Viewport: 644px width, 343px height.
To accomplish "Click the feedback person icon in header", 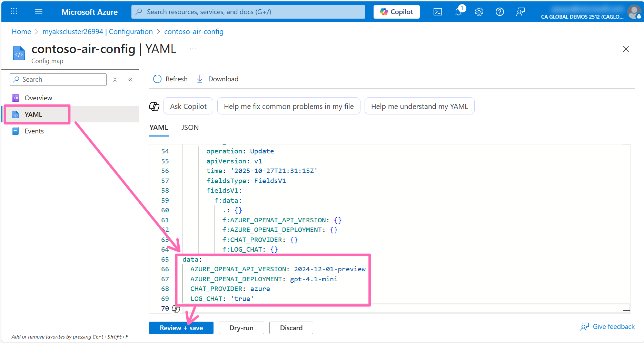I will 520,12.
